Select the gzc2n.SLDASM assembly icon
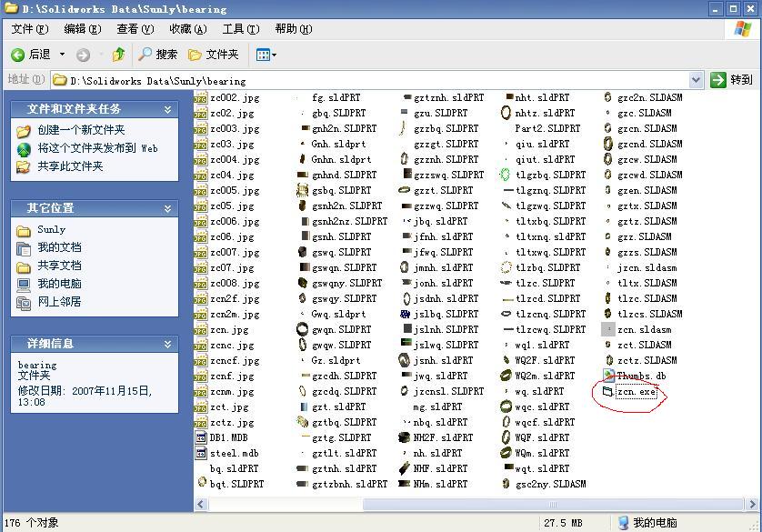Image resolution: width=762 pixels, height=532 pixels. [x=607, y=97]
